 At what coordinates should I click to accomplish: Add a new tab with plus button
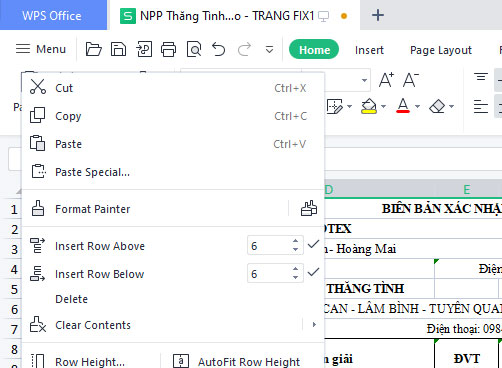point(378,15)
